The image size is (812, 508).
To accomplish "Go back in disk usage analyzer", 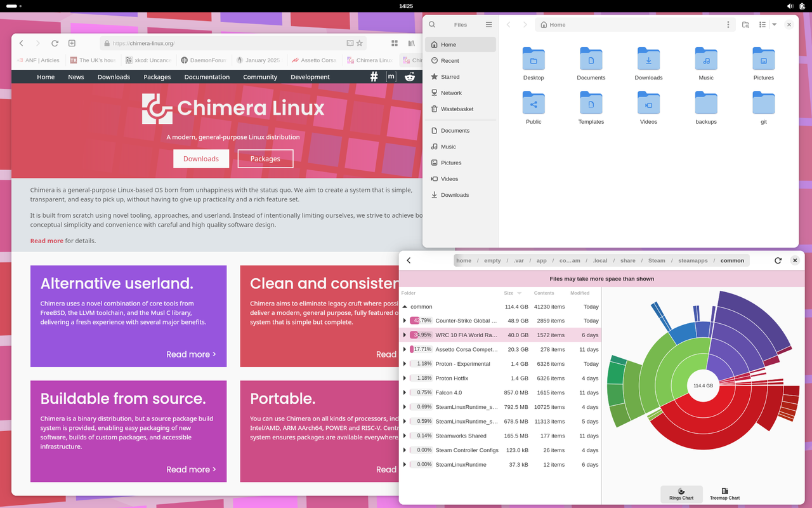I will point(409,260).
